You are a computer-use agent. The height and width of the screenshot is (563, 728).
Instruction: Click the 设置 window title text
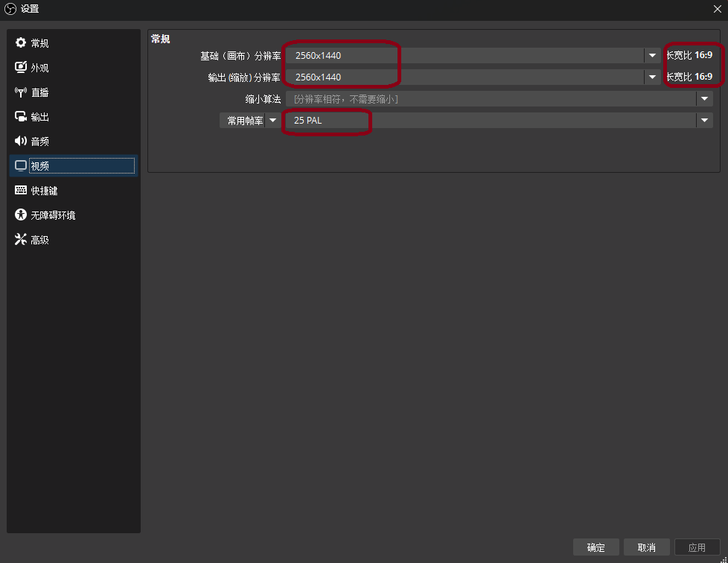(30, 9)
